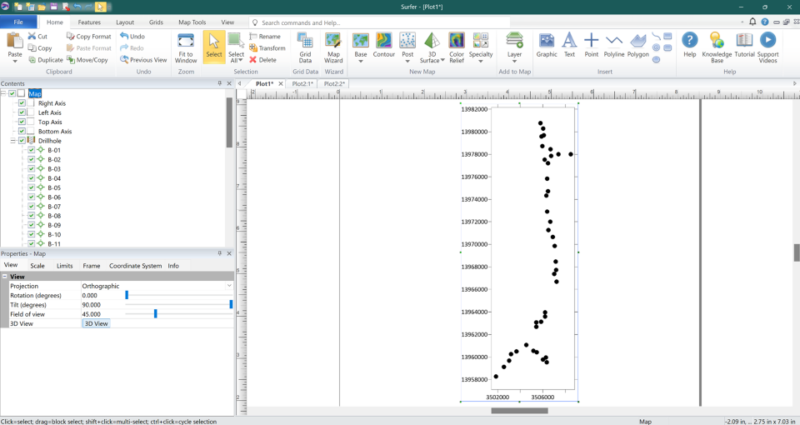
Task: Open the Specialty map dropdown arrow
Action: [480, 61]
